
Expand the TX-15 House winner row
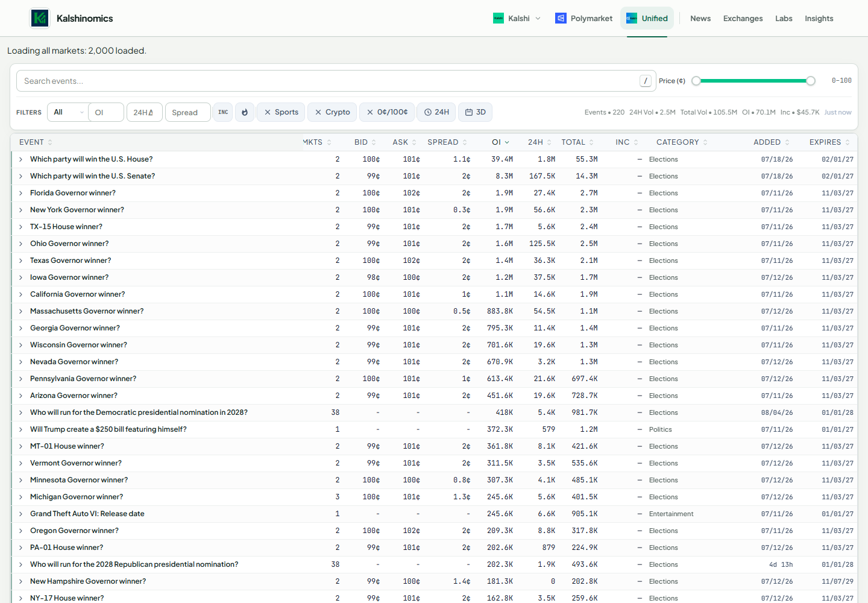(20, 227)
